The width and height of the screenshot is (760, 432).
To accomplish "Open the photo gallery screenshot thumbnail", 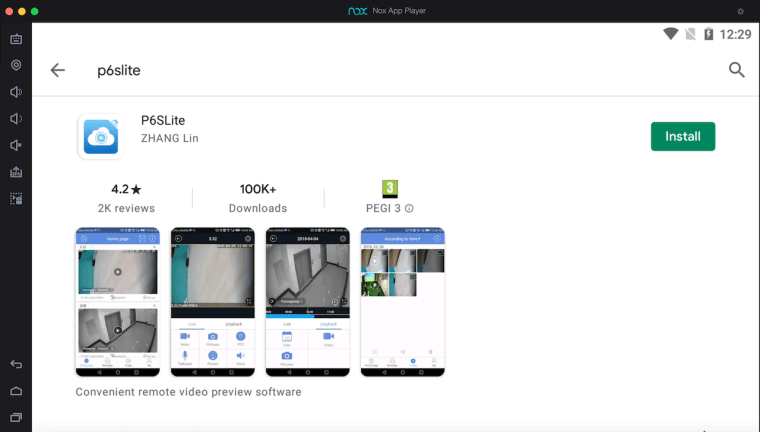I will 402,302.
